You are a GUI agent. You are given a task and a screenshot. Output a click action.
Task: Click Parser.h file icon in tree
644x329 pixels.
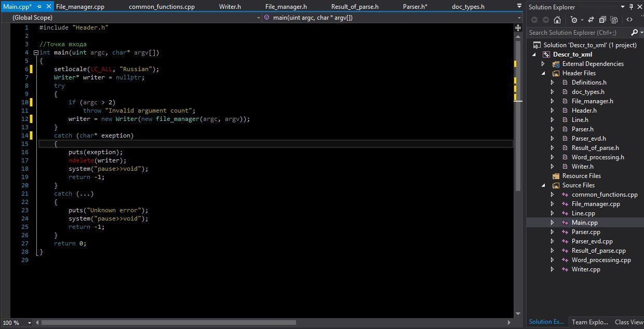coord(565,129)
